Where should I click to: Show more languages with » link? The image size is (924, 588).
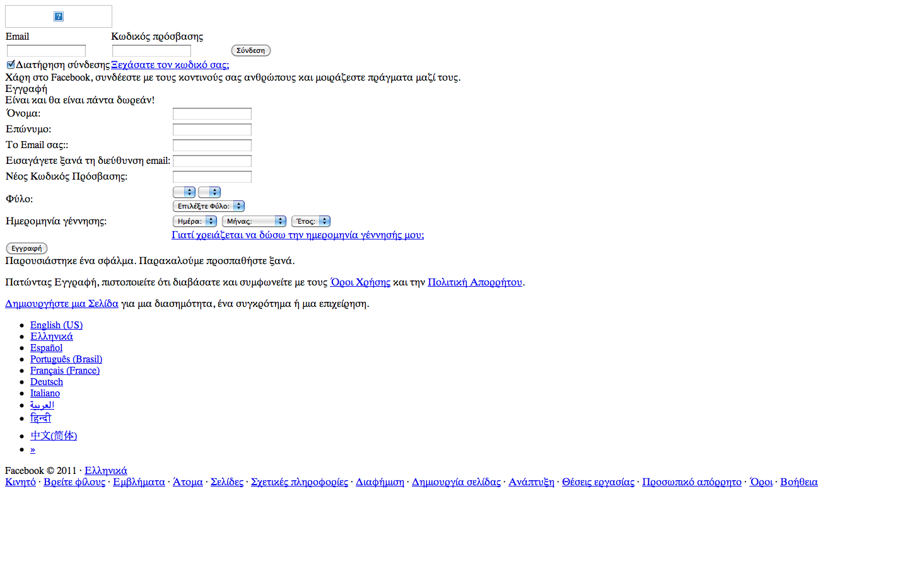[x=33, y=449]
